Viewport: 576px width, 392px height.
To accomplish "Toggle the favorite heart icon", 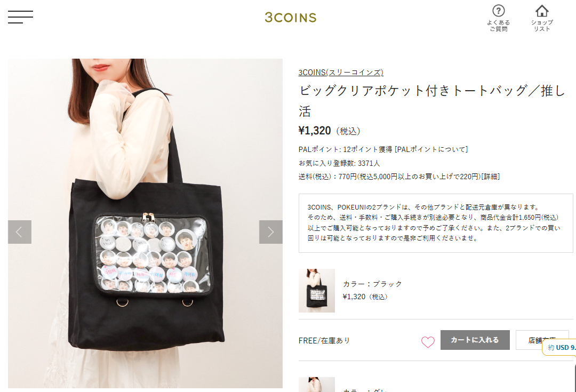I will 428,342.
